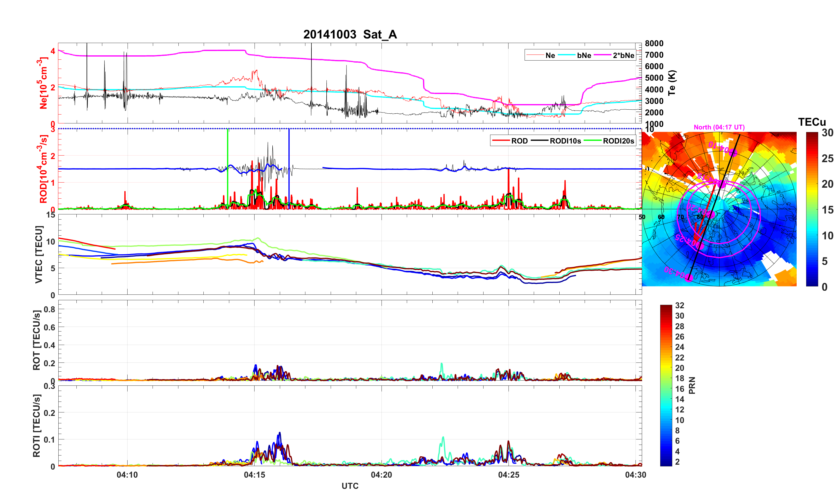Click the 'TECu' colorbar title
This screenshot has width=834, height=504.
(x=812, y=122)
